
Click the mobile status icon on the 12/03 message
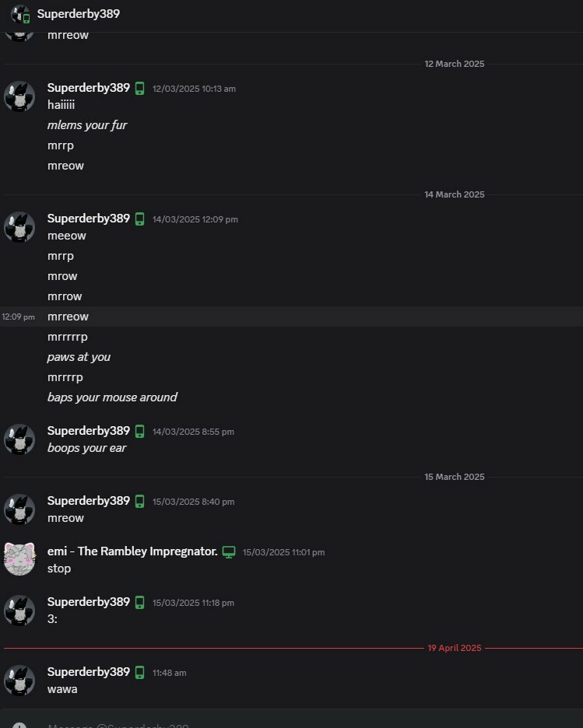pos(140,88)
